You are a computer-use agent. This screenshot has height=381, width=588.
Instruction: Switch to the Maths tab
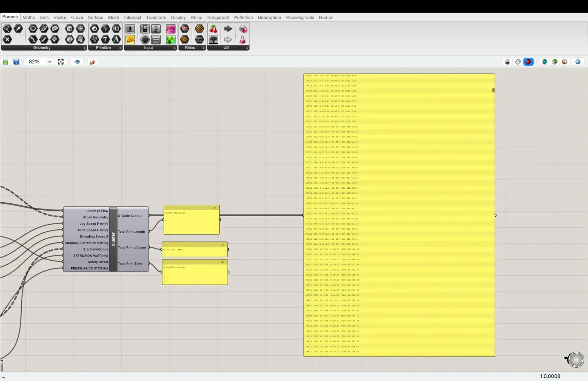(x=29, y=17)
